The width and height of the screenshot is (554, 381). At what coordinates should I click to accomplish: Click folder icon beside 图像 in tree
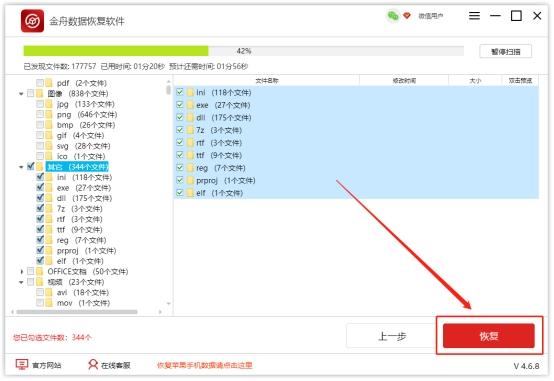tap(40, 93)
